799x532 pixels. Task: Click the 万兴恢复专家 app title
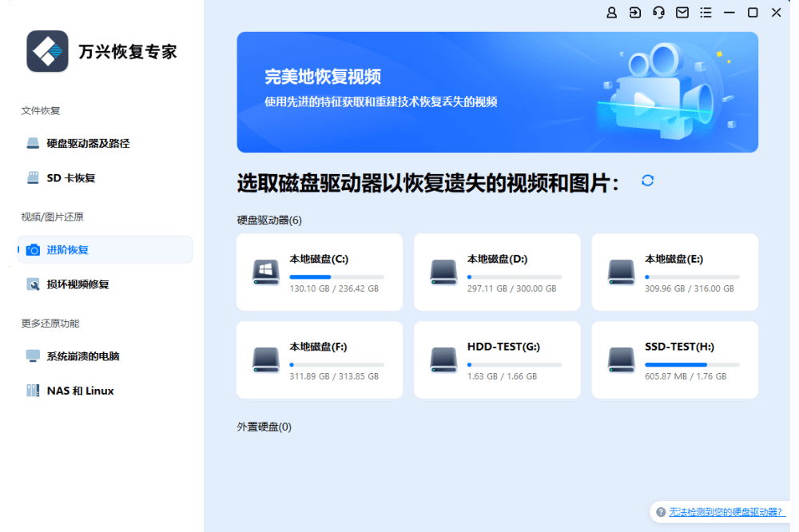coord(128,51)
